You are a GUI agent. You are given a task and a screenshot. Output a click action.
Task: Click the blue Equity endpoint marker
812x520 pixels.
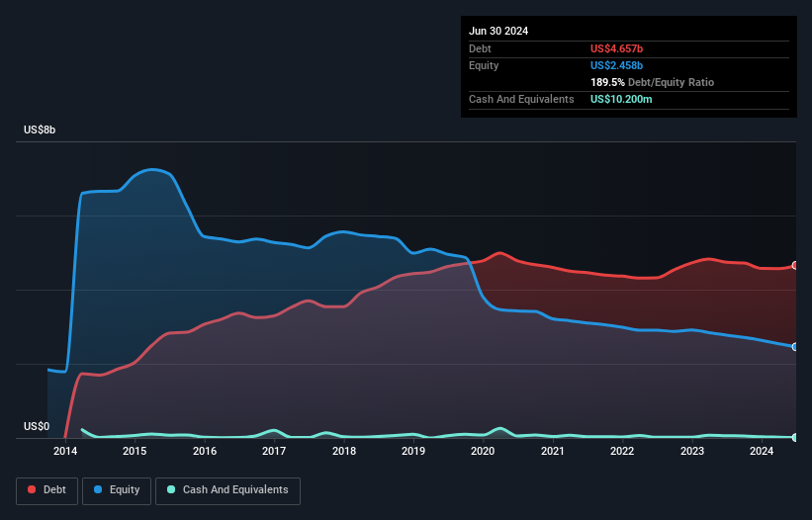tap(795, 347)
